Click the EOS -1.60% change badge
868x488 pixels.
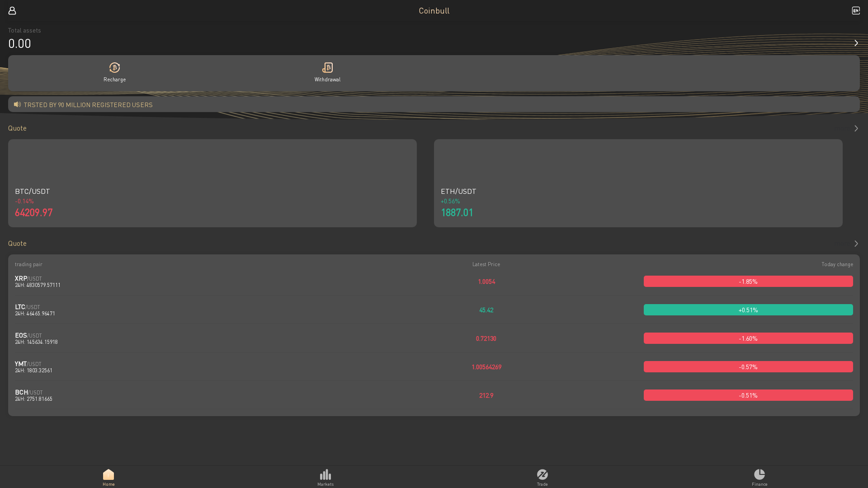pos(748,338)
